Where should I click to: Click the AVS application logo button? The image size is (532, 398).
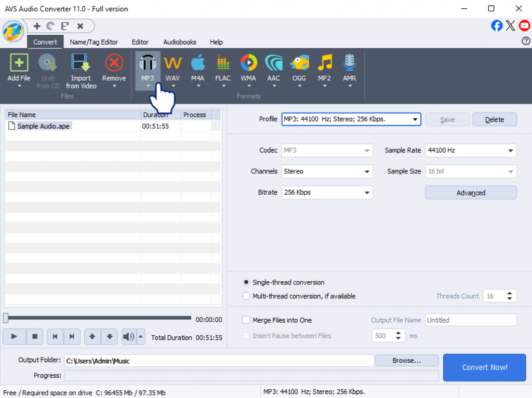tap(13, 31)
